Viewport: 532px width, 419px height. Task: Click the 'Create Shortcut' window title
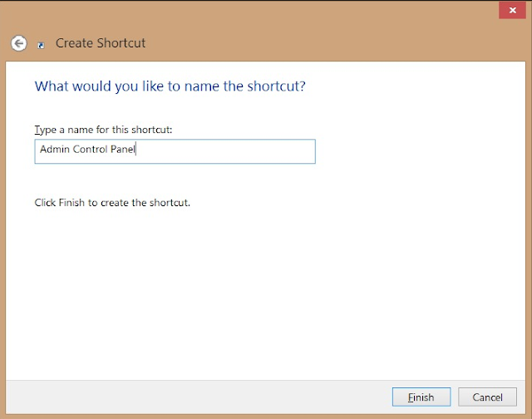[x=101, y=43]
